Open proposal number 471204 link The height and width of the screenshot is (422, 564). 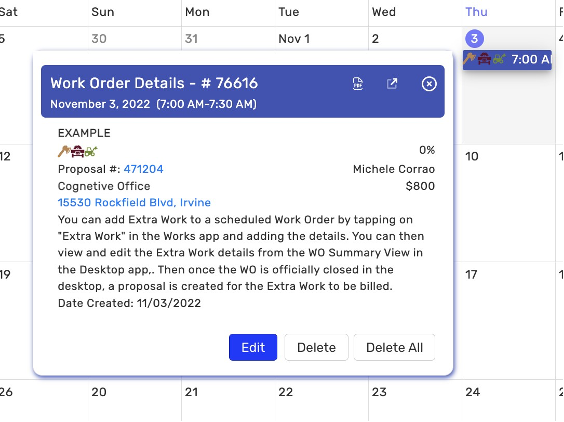coord(143,169)
